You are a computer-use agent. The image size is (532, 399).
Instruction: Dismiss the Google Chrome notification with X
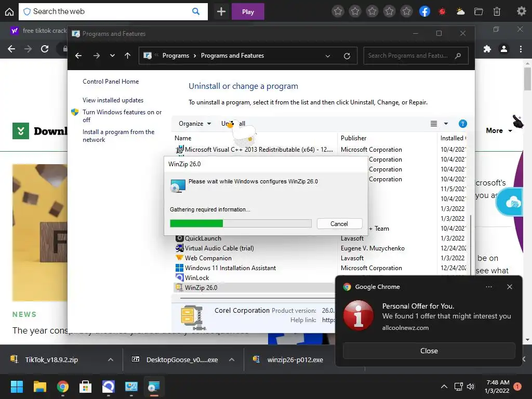510,287
